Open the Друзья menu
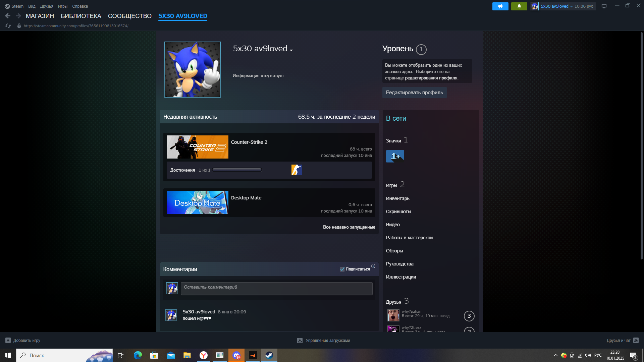This screenshot has width=644, height=362. click(x=47, y=6)
